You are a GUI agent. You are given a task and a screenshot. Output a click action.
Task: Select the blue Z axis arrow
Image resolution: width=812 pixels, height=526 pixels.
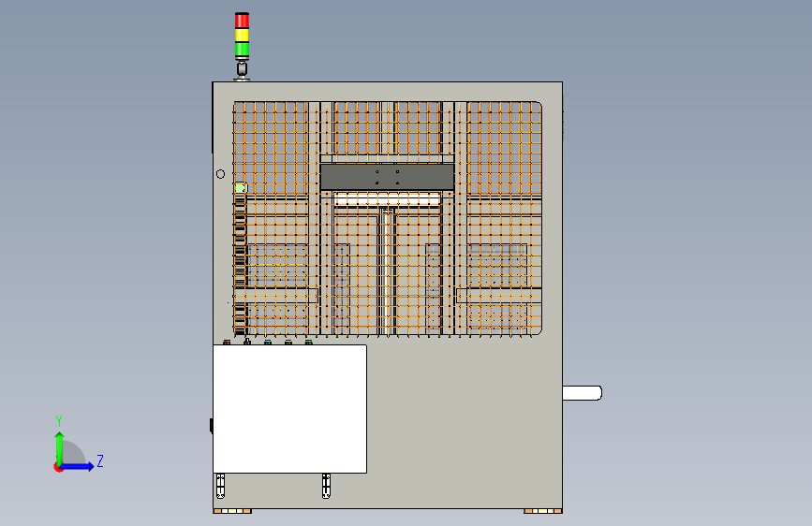tap(78, 466)
